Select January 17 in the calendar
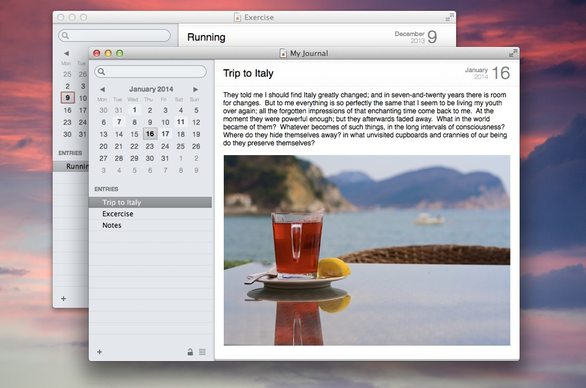Screen dimensions: 586x388 [165, 134]
